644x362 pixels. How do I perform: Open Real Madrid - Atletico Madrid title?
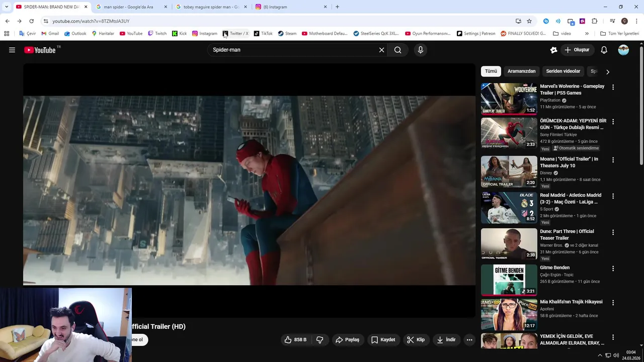571,198
